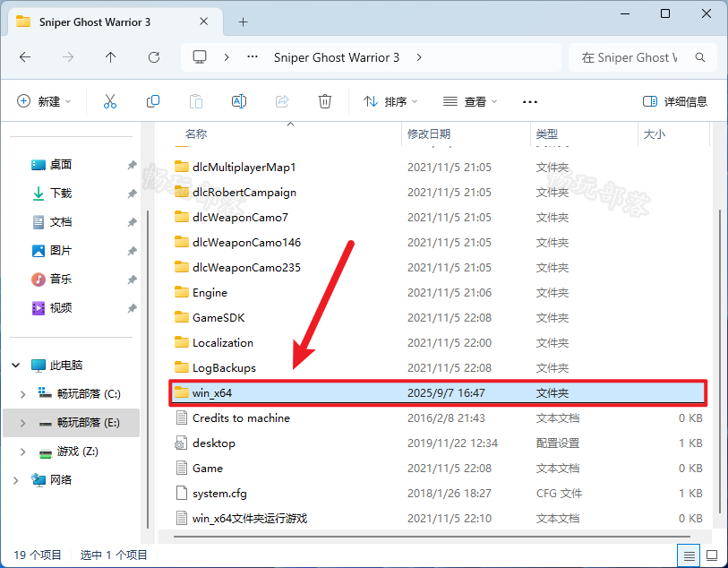This screenshot has width=728, height=568.
Task: Click the Engine folder icon
Action: pyautogui.click(x=182, y=292)
